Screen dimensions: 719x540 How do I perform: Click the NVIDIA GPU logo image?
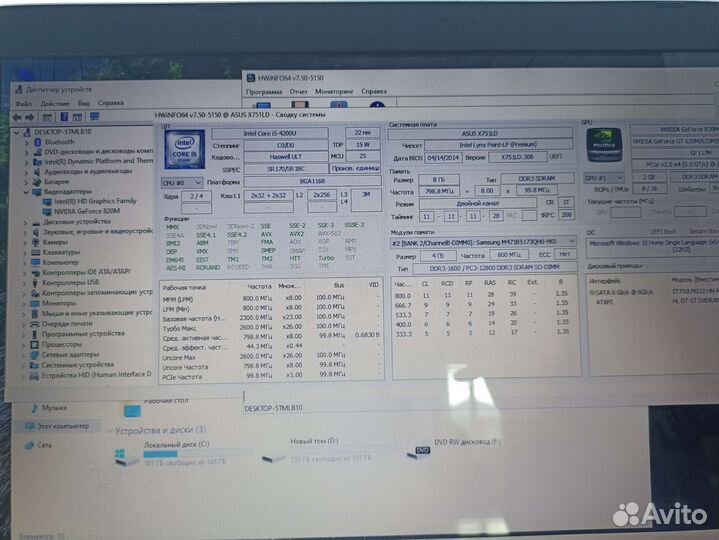click(603, 143)
